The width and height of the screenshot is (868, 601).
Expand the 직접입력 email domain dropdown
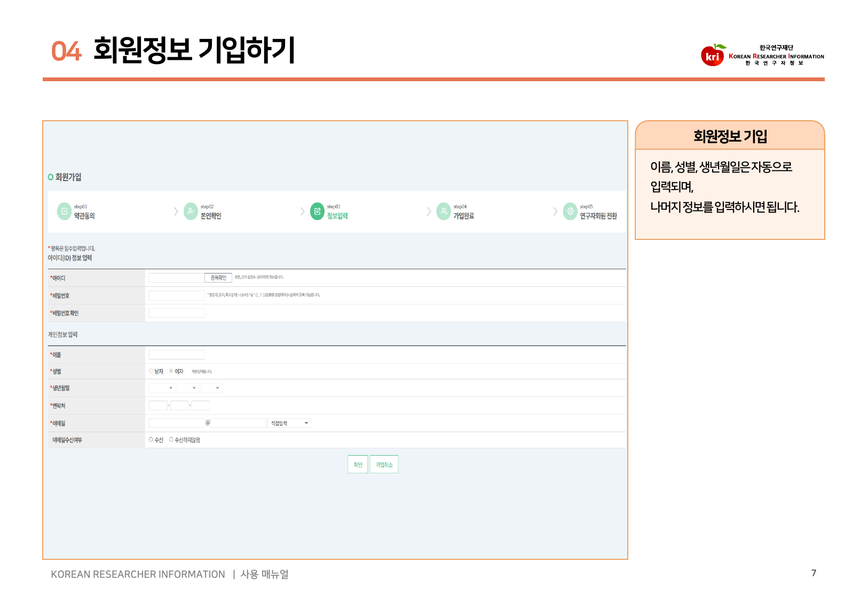pos(289,423)
